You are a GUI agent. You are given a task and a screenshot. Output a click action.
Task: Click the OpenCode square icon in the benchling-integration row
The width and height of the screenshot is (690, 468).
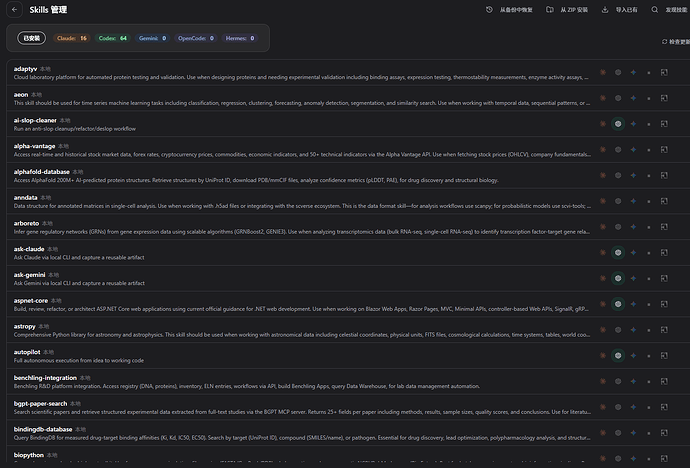click(649, 381)
